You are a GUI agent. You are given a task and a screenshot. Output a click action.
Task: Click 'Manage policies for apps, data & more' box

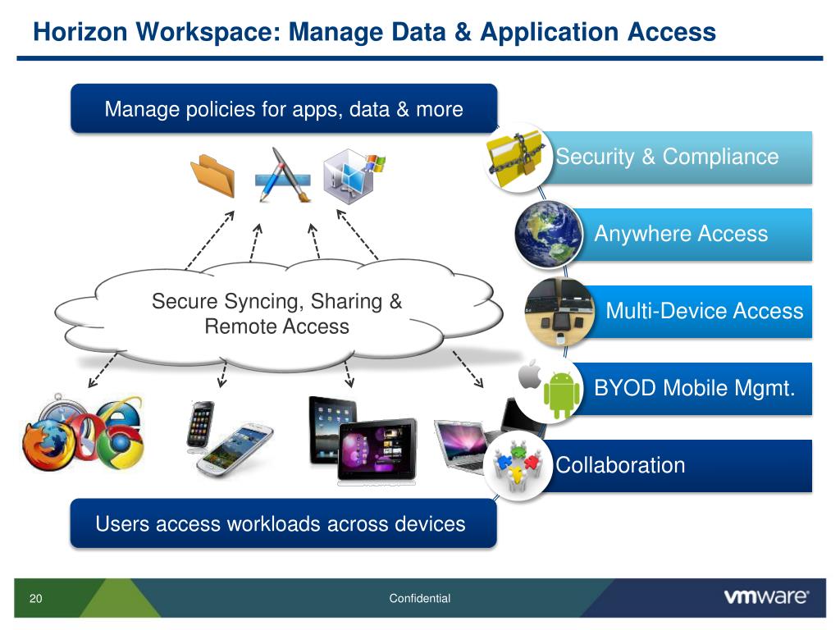pos(284,109)
